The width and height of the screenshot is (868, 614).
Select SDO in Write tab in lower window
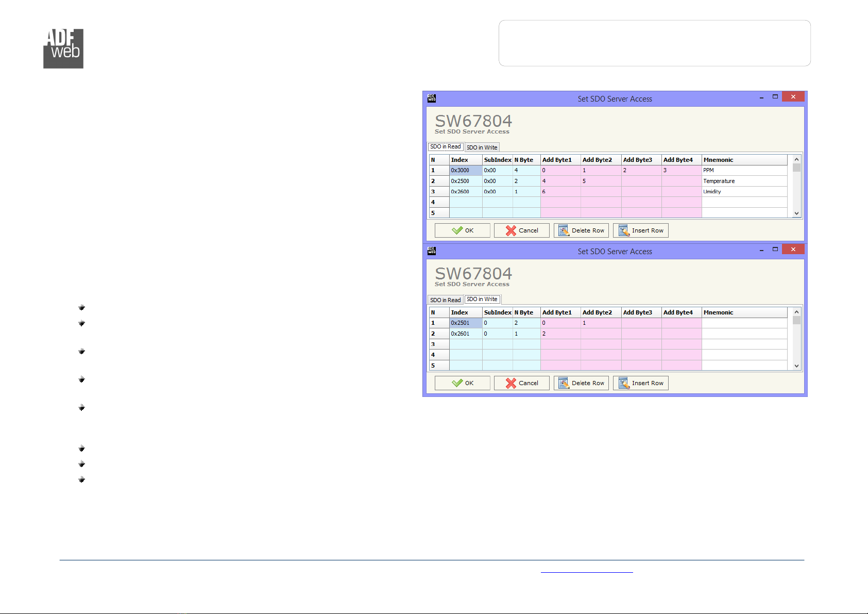pos(482,300)
